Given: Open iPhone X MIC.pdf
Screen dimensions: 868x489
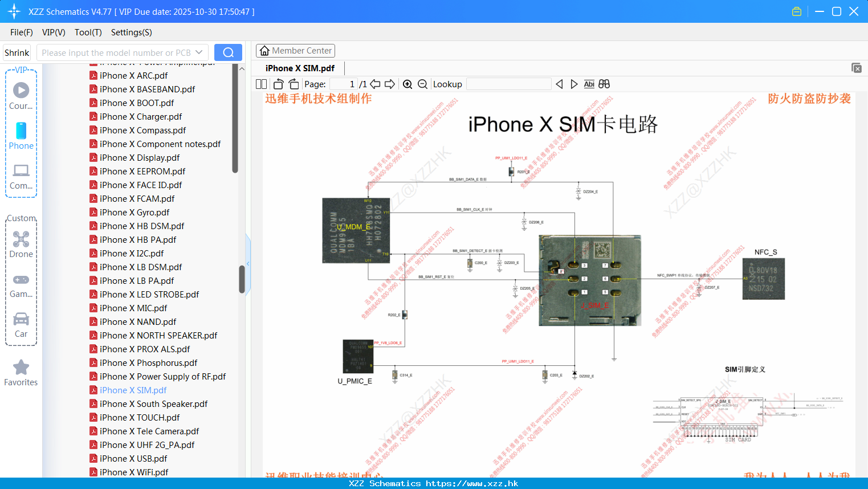Looking at the screenshot, I should (x=133, y=308).
